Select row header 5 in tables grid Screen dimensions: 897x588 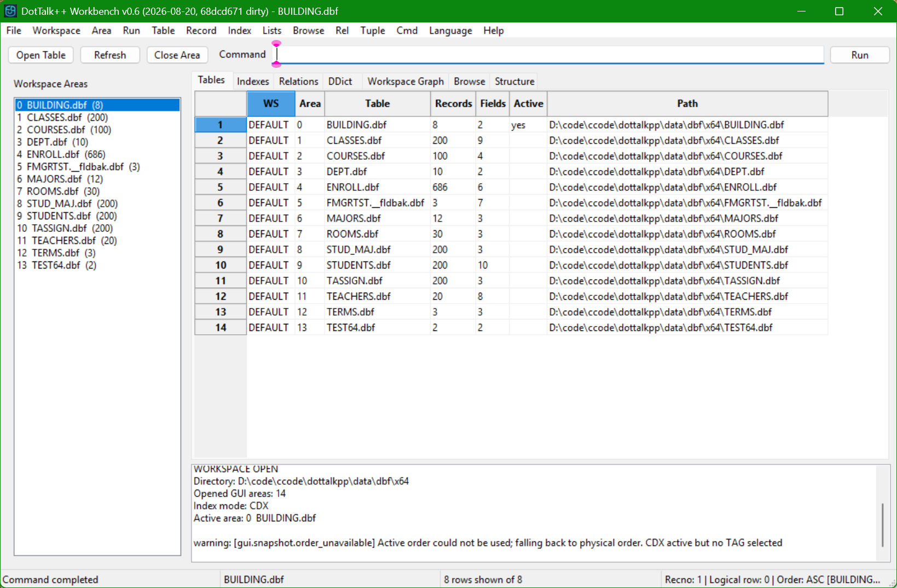coord(221,187)
